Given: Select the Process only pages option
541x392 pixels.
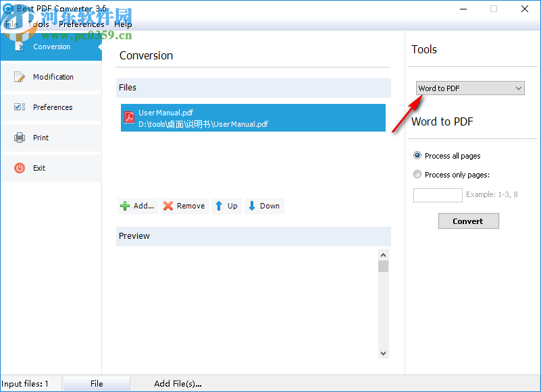Looking at the screenshot, I should (417, 175).
